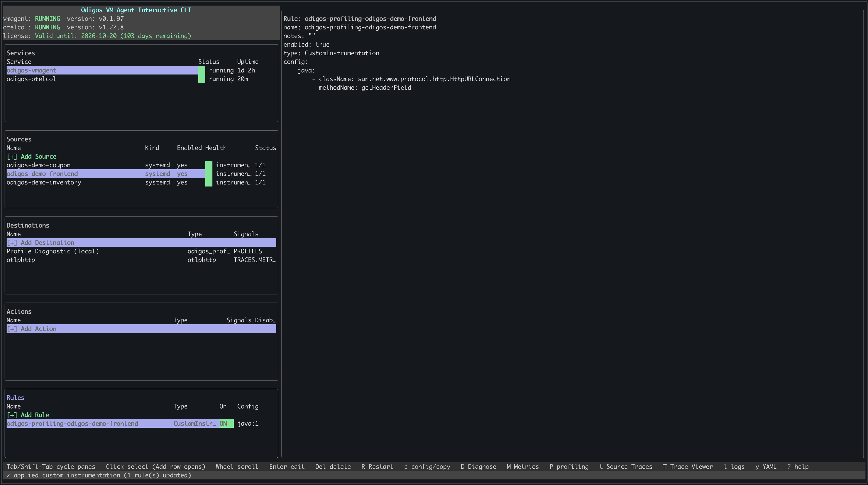The height and width of the screenshot is (485, 868).
Task: Select the Profile Diagnostic (local) destination
Action: point(141,251)
